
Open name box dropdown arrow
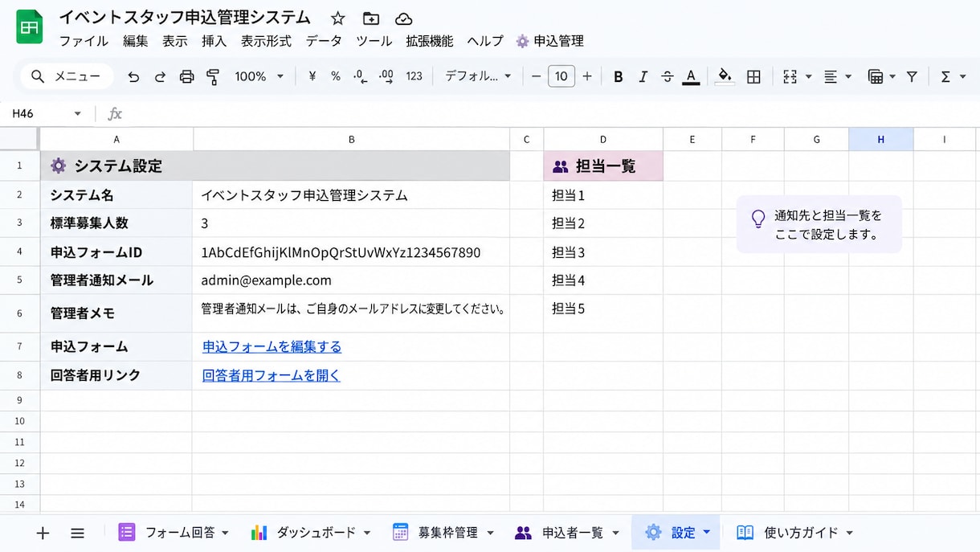click(x=78, y=113)
